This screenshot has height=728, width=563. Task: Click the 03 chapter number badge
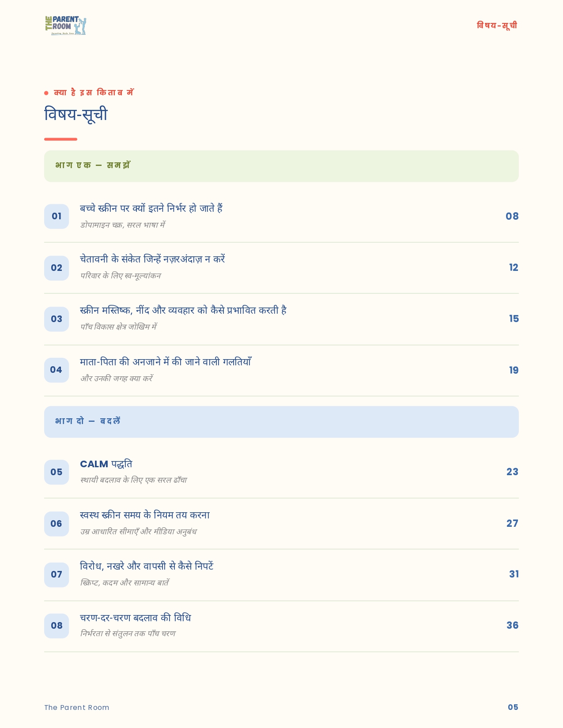click(57, 319)
